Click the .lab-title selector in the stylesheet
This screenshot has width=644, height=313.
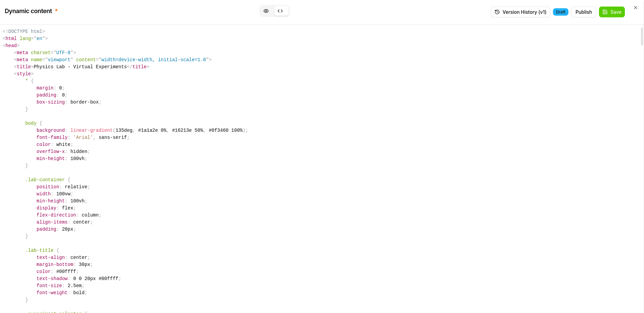click(x=39, y=250)
